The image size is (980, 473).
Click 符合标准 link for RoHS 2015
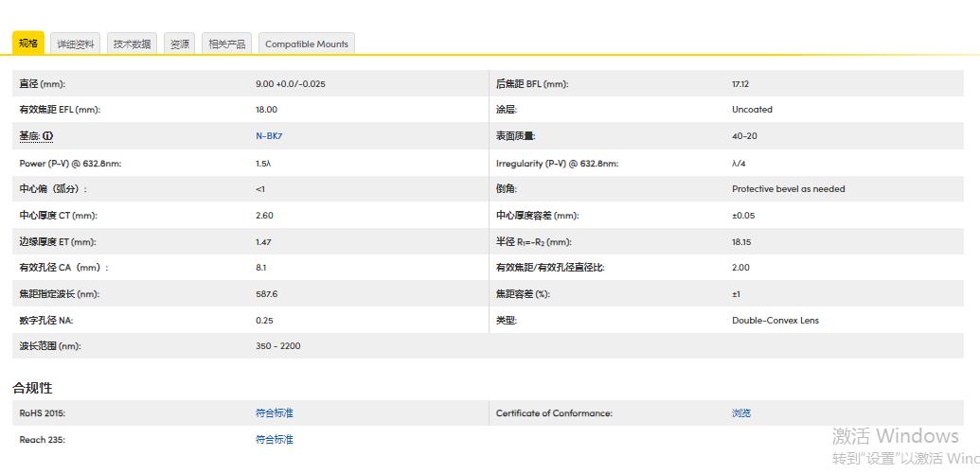point(275,413)
